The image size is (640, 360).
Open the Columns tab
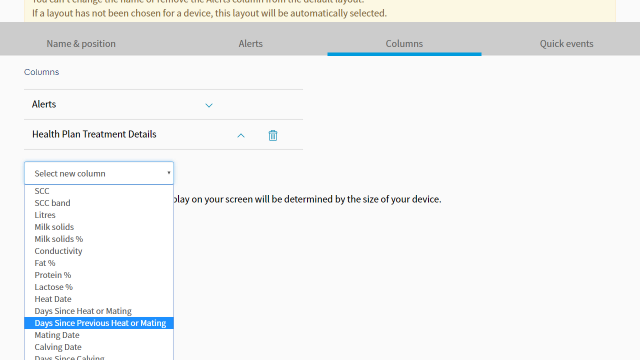[404, 44]
